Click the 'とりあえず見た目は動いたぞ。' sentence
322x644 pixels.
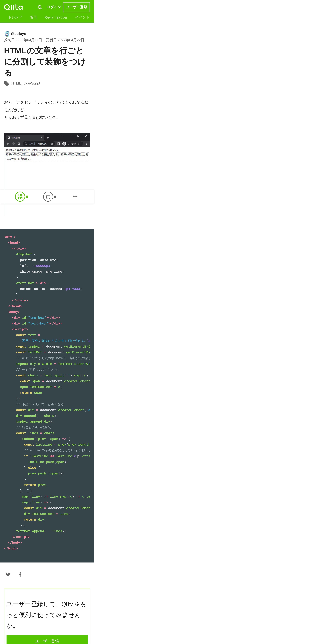(32, 117)
